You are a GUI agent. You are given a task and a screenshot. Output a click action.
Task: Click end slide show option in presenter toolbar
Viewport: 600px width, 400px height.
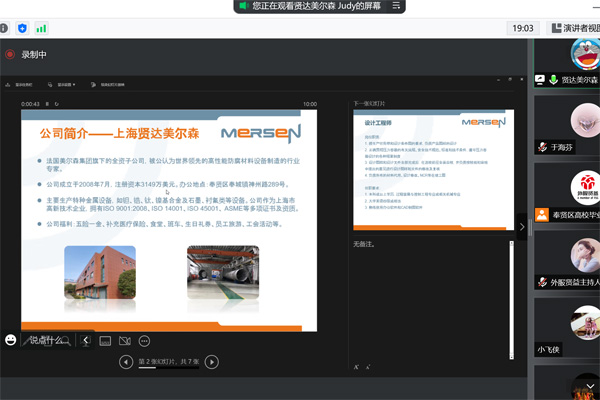108,85
